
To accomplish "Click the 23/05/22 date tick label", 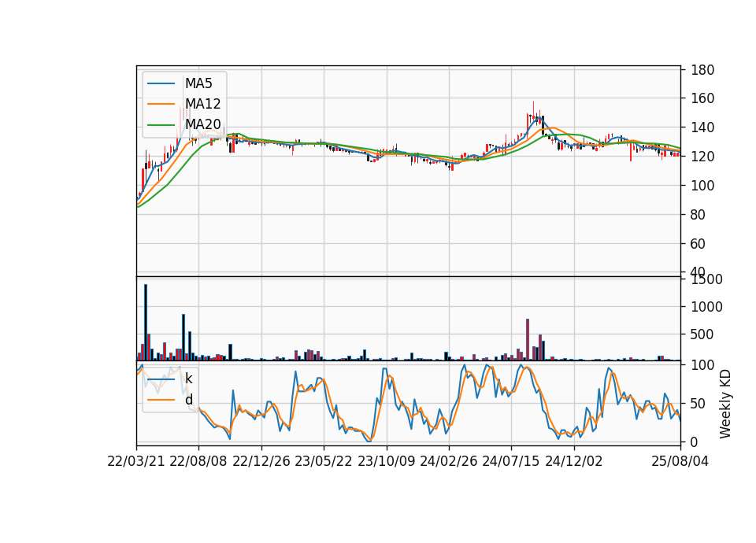I will point(324,461).
